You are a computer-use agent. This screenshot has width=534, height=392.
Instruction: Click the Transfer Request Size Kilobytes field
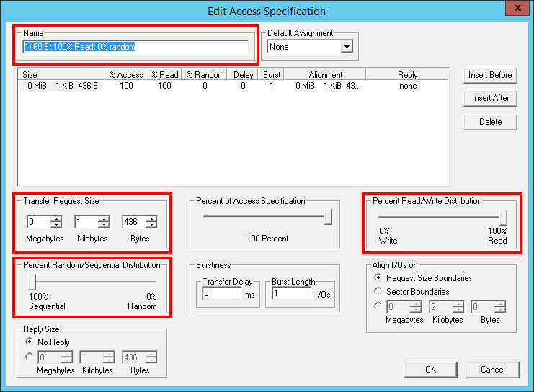click(86, 222)
